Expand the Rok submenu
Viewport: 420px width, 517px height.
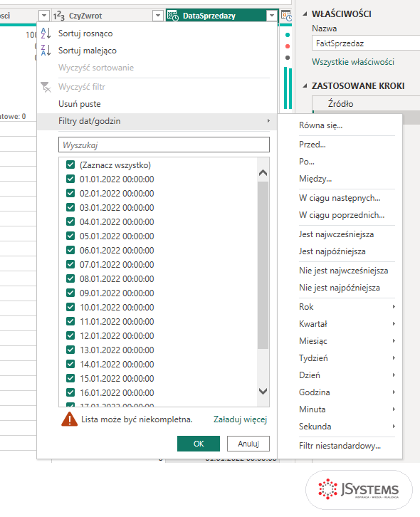click(347, 307)
